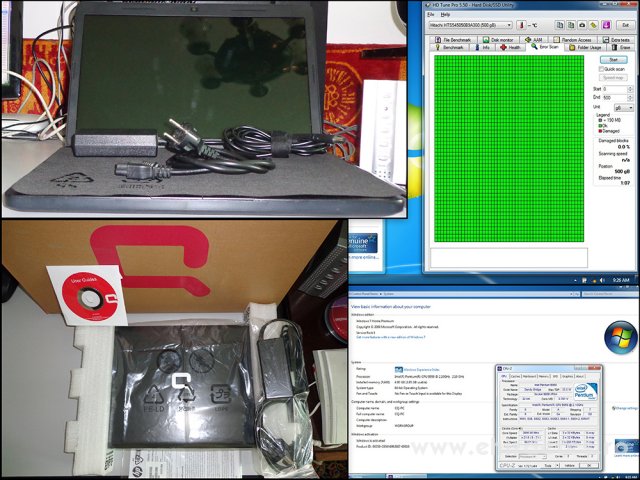Open the hard drive selection dropdown
Viewport: 640px width, 480px height.
tap(471, 24)
